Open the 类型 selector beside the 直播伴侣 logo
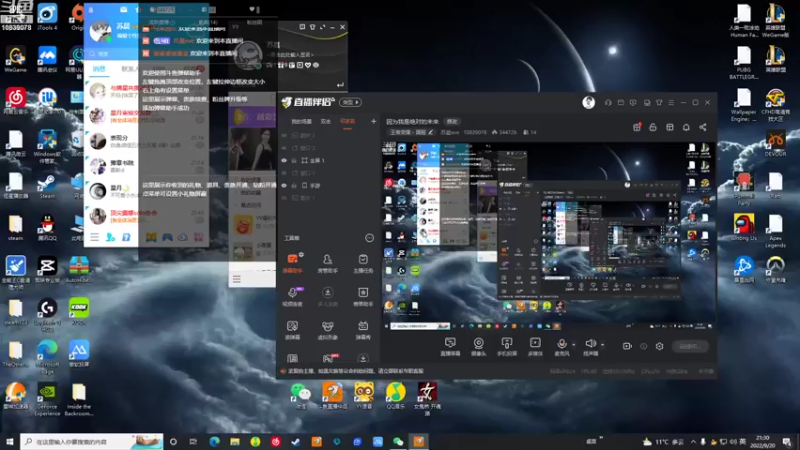 click(350, 103)
